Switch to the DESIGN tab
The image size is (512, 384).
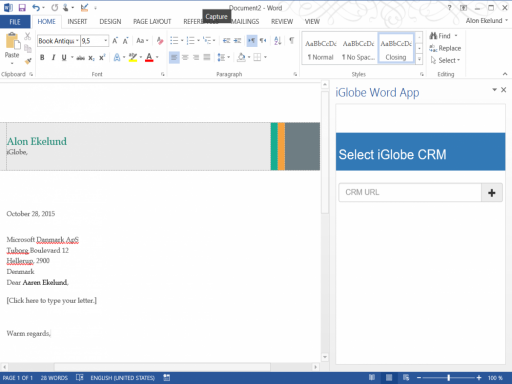(x=110, y=22)
